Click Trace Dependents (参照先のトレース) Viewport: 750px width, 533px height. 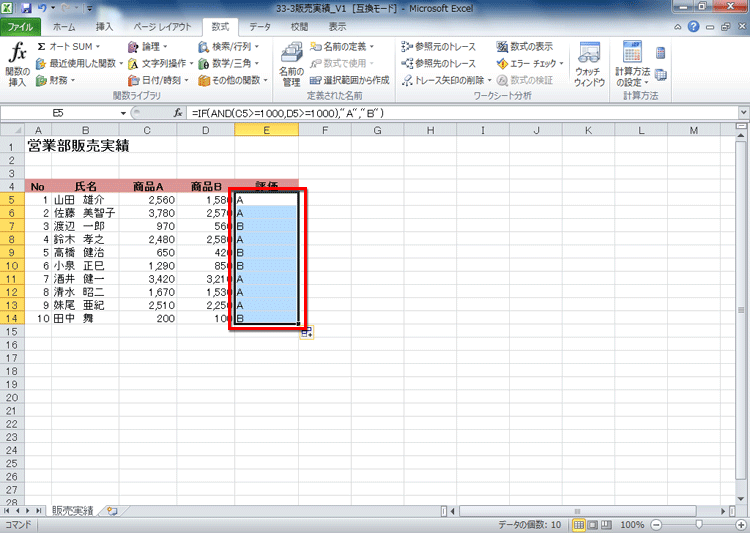439,63
